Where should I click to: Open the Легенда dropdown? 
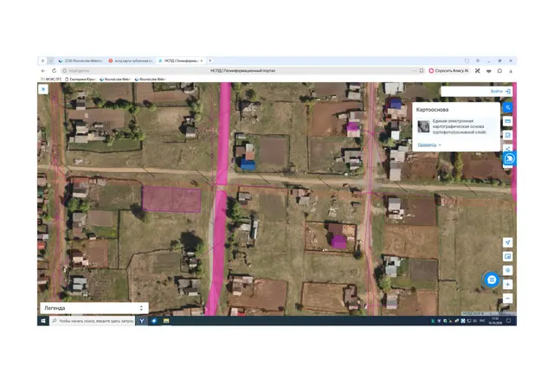point(94,308)
